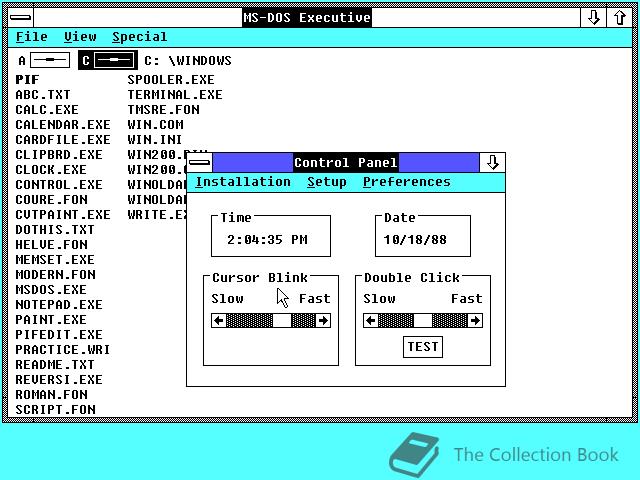Select PAINT.EXE file
This screenshot has height=480, width=640.
point(51,320)
